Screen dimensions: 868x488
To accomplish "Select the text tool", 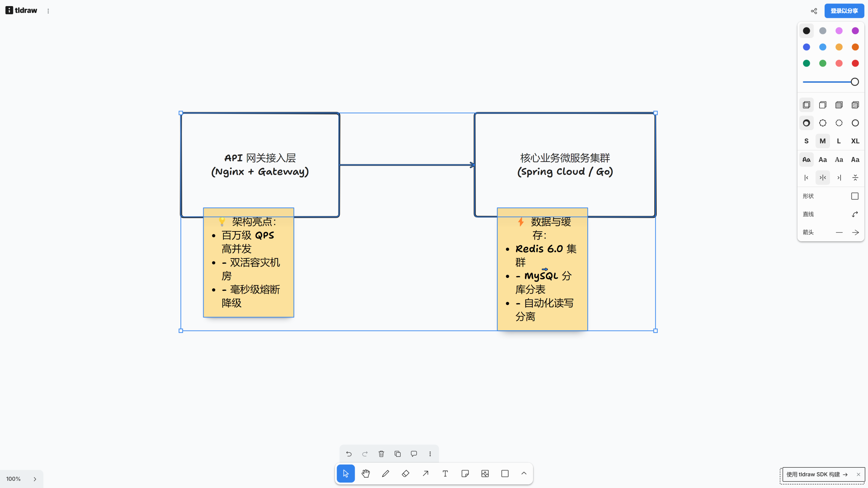I will pyautogui.click(x=445, y=473).
